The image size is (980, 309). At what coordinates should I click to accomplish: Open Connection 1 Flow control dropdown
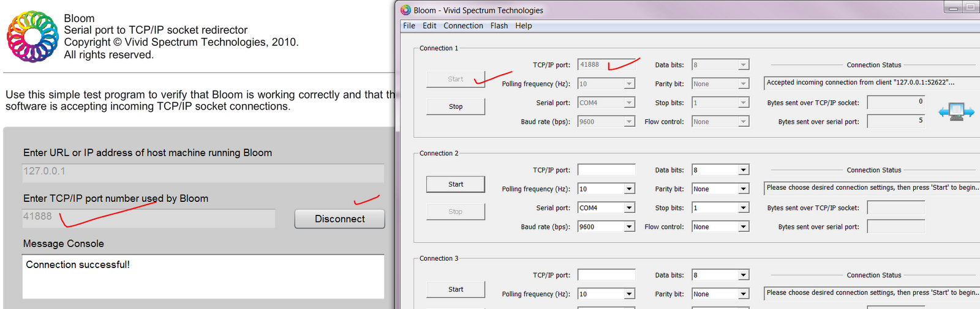pos(720,122)
